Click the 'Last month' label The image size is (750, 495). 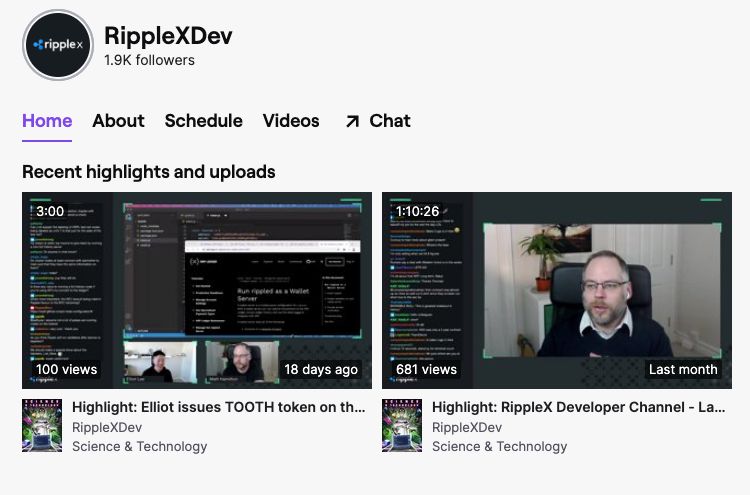pos(683,369)
